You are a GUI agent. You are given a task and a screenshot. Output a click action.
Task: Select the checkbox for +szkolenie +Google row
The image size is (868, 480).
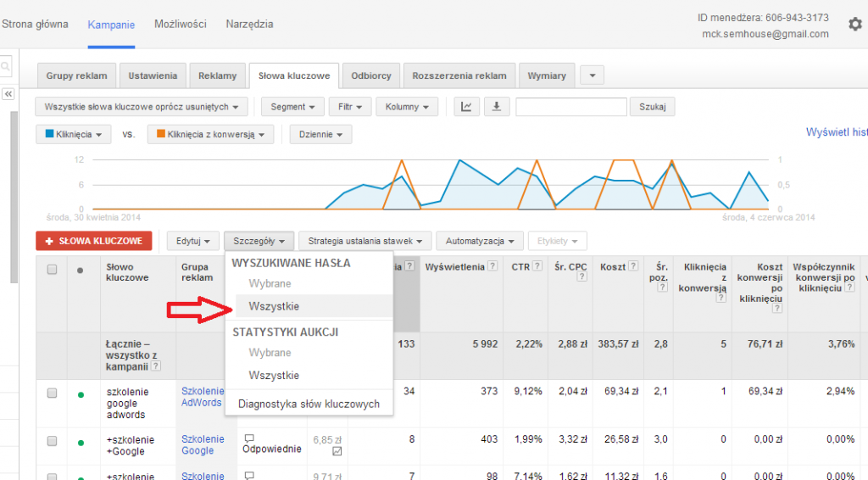52,442
